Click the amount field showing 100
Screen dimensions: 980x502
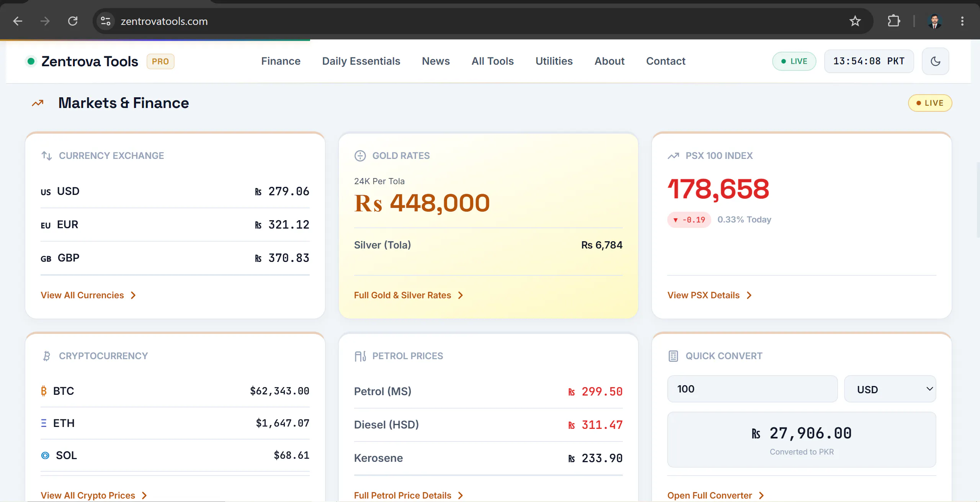tap(752, 389)
